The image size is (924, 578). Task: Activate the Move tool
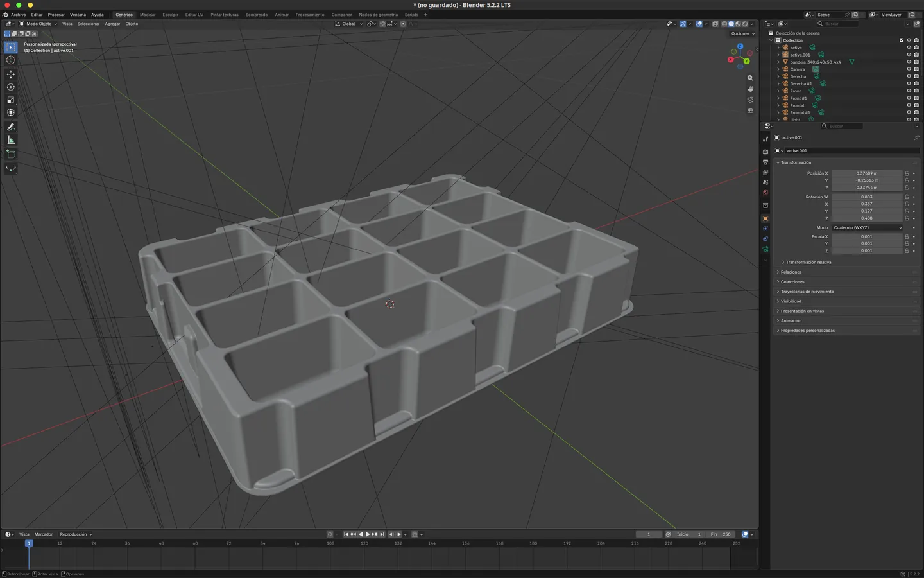tap(11, 74)
